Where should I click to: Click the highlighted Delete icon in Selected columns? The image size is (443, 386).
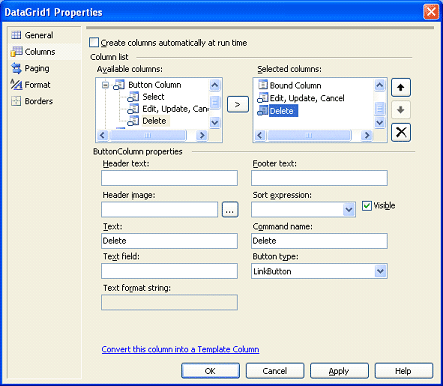263,111
